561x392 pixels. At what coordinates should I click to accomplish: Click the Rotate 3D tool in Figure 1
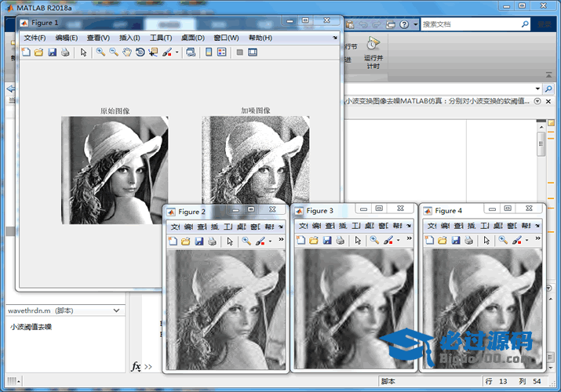[x=140, y=53]
